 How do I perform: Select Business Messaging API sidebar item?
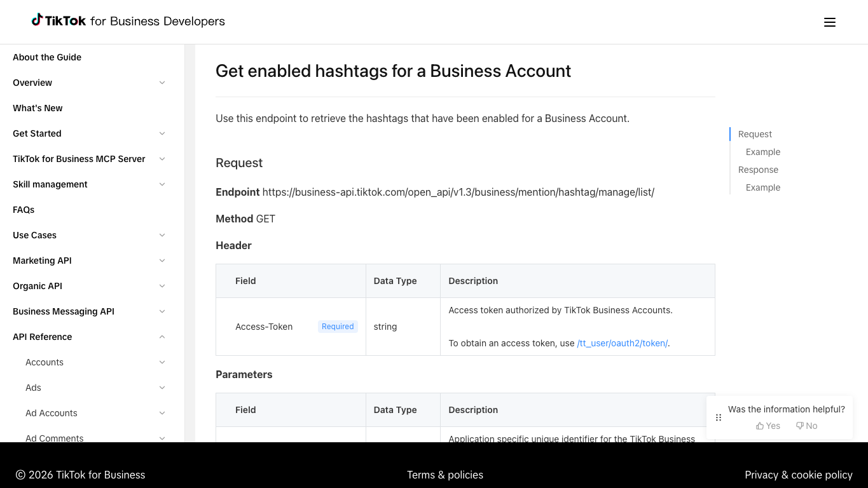point(64,311)
